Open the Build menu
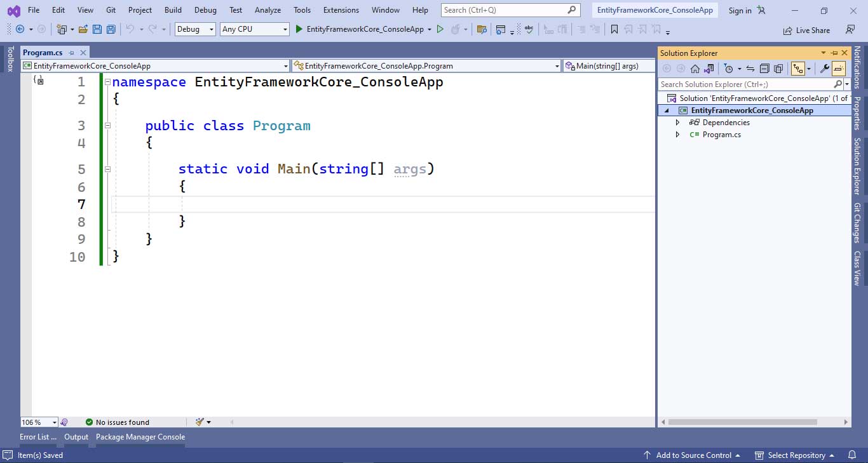This screenshot has width=868, height=463. pos(172,10)
